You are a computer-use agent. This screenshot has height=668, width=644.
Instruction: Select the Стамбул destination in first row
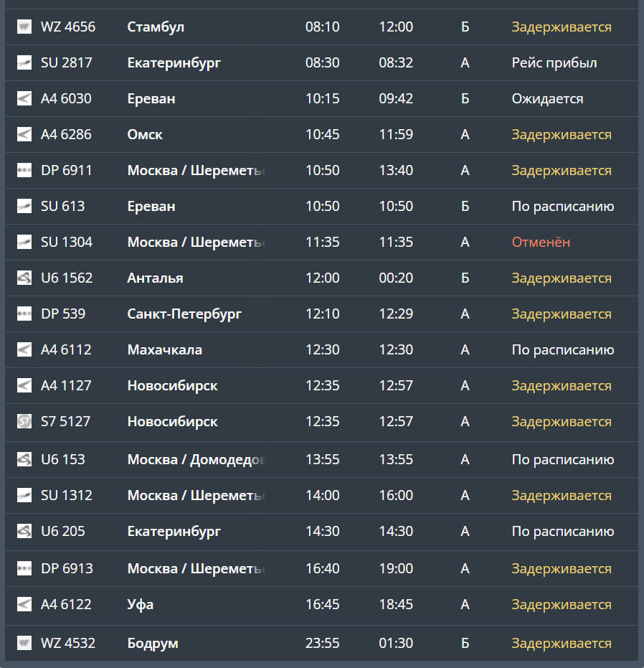[156, 27]
